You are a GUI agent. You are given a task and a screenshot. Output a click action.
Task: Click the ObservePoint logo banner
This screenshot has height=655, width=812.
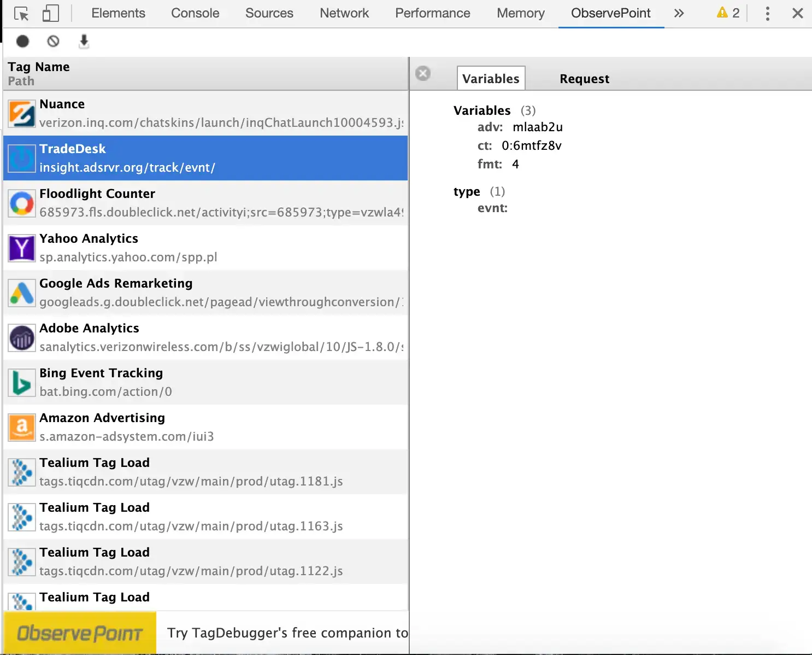click(80, 633)
